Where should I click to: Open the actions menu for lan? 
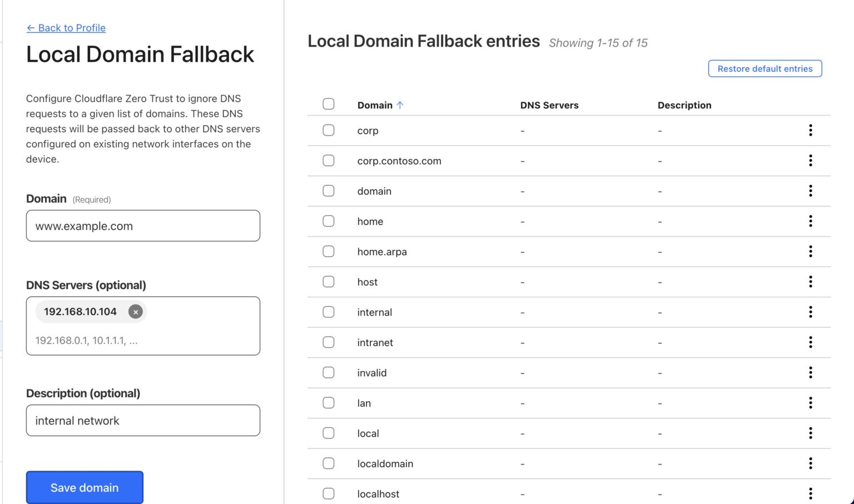(811, 403)
